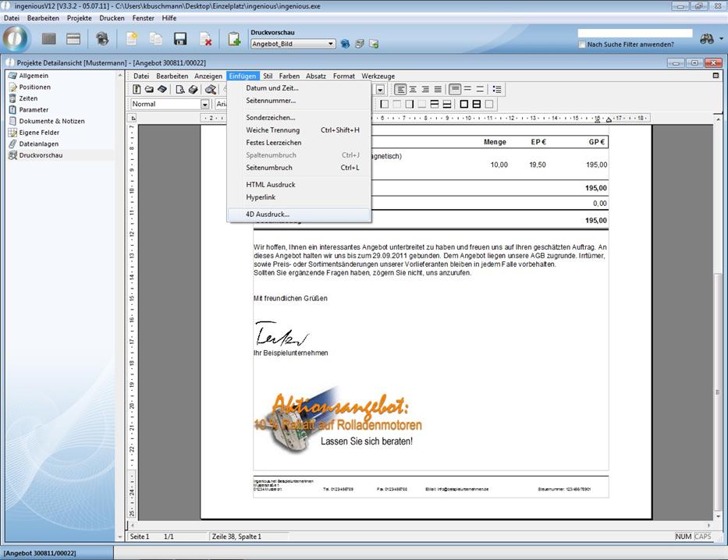Open dropdown arrow next to binoculars

[x=720, y=39]
